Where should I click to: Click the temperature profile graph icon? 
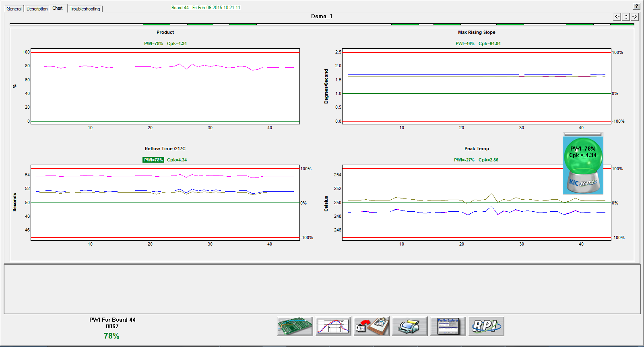click(333, 326)
